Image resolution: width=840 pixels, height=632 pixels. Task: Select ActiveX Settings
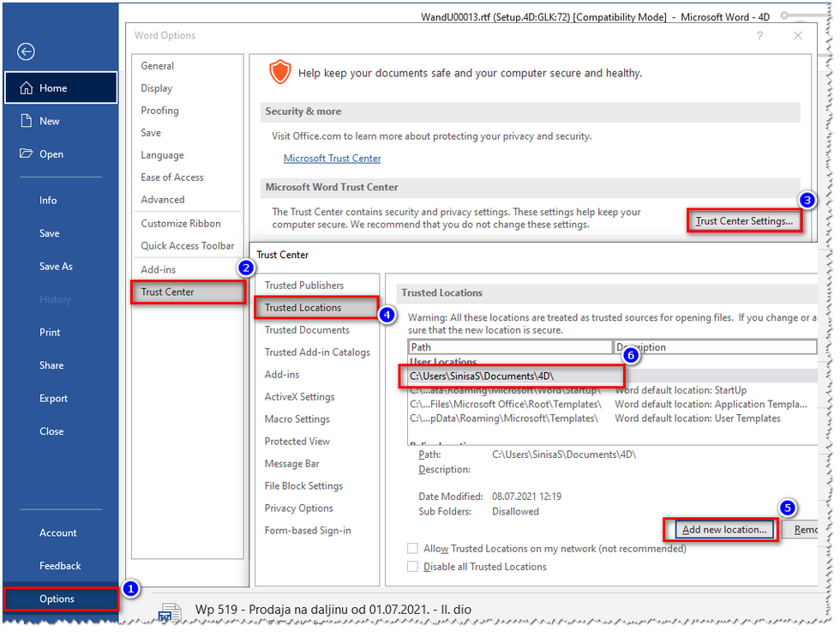point(299,397)
